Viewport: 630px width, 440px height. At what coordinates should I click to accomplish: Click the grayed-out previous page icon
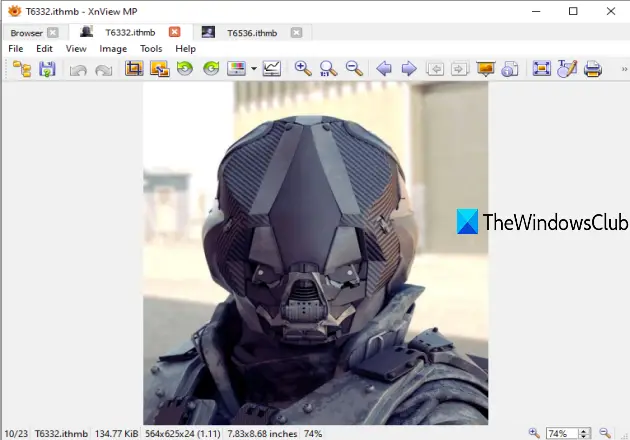click(x=435, y=69)
